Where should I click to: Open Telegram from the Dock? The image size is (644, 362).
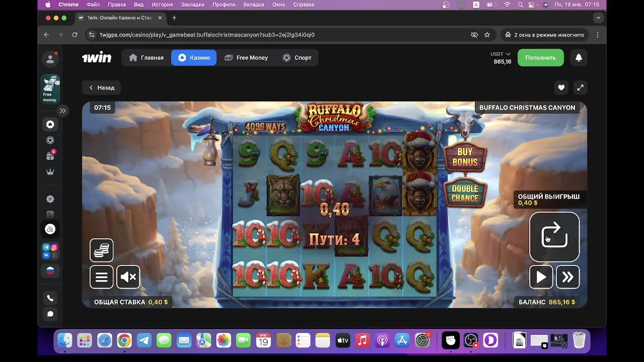tap(144, 340)
